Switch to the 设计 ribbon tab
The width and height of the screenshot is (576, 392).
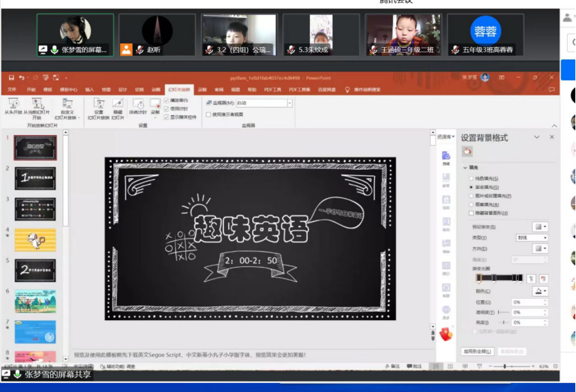pyautogui.click(x=122, y=89)
